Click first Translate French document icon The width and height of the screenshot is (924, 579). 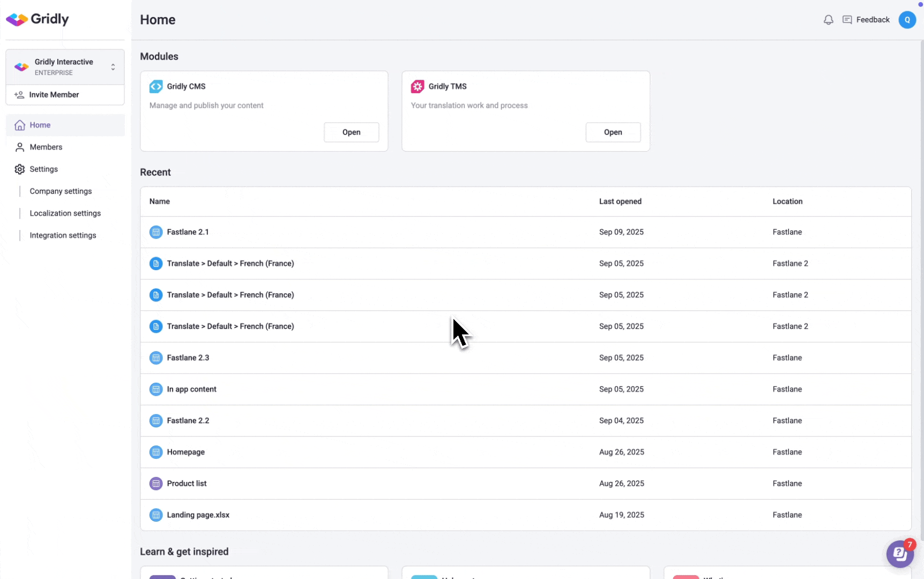click(x=156, y=264)
